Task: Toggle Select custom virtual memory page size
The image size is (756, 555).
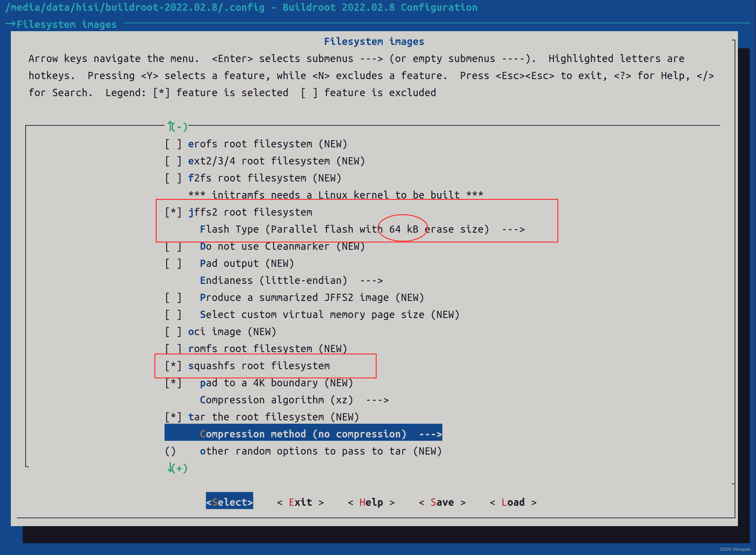Action: click(x=173, y=315)
